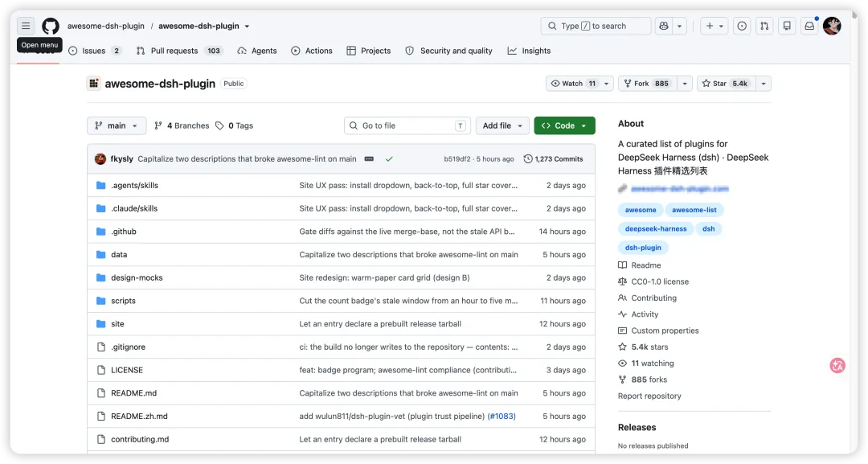Click the fork icon beside 885 forks
Image resolution: width=868 pixels, height=464 pixels.
point(622,380)
